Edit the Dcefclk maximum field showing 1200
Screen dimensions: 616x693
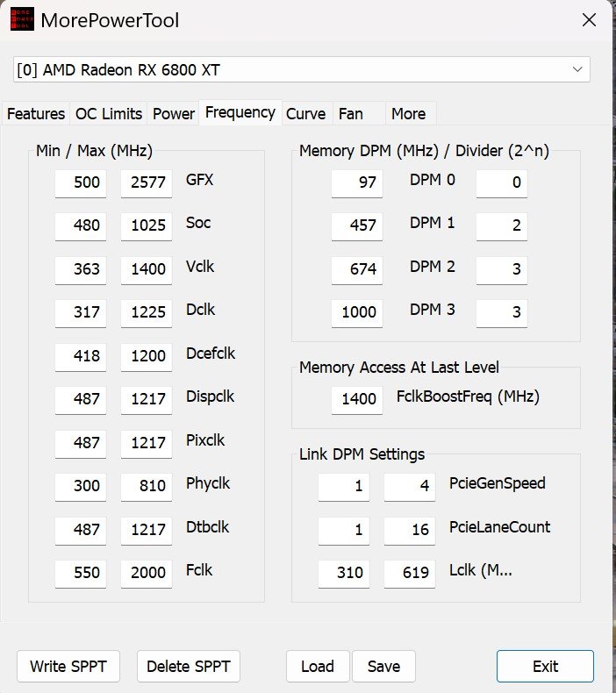point(147,357)
